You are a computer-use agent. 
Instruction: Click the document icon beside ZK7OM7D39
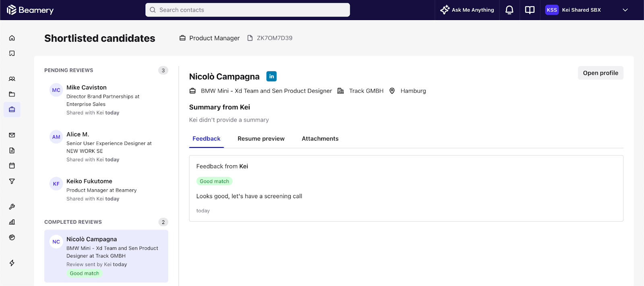click(250, 38)
